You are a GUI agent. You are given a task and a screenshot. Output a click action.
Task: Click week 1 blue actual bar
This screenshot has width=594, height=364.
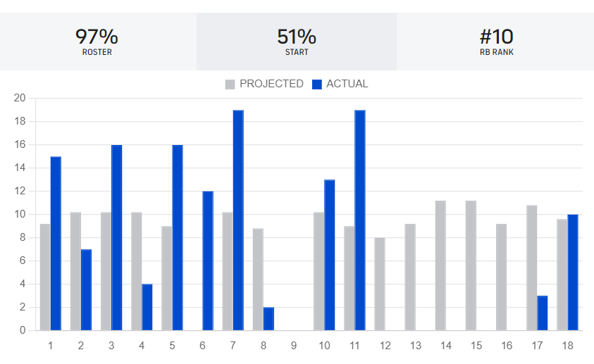(56, 244)
